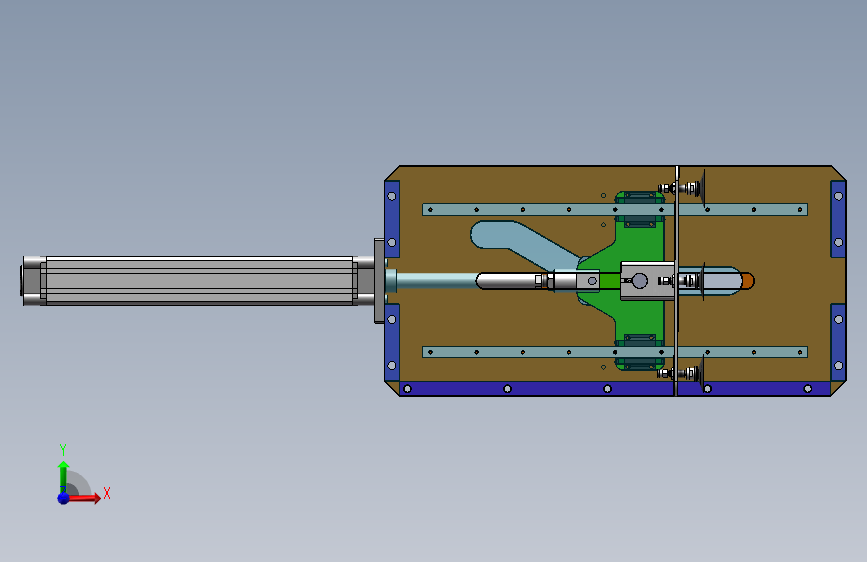Select the round pin on the gray center block
Screen dimensions: 867x562
tap(640, 280)
